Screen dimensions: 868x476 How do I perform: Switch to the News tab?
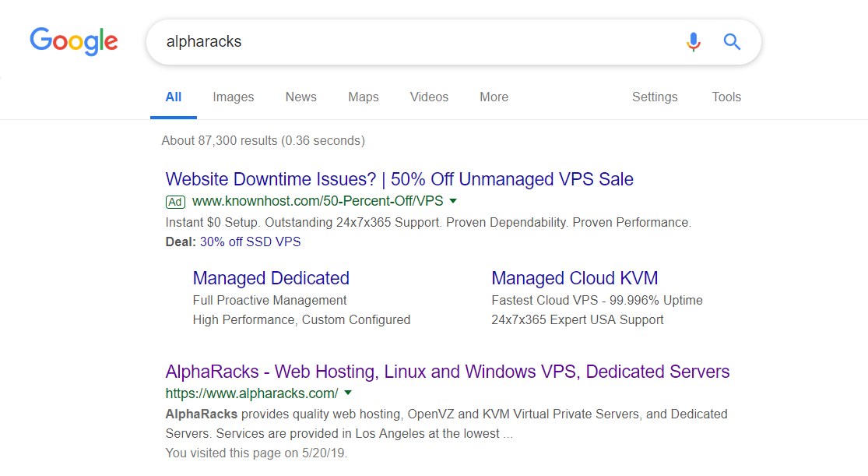pyautogui.click(x=300, y=97)
